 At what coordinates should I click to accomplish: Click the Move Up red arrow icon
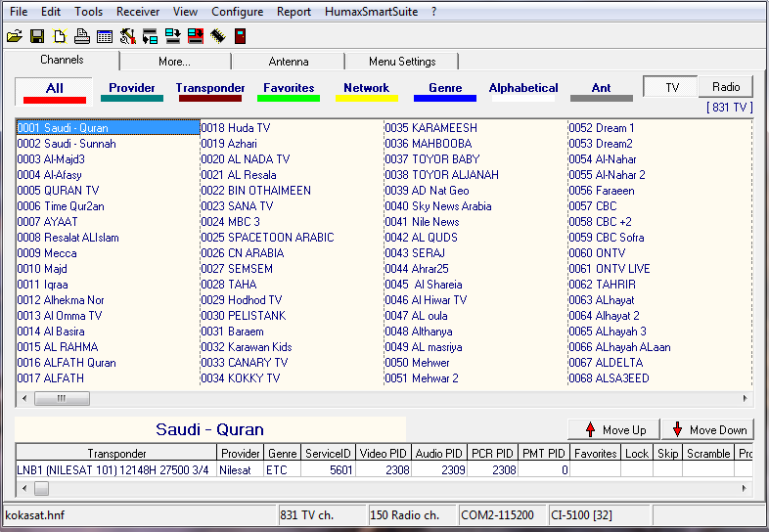point(591,429)
